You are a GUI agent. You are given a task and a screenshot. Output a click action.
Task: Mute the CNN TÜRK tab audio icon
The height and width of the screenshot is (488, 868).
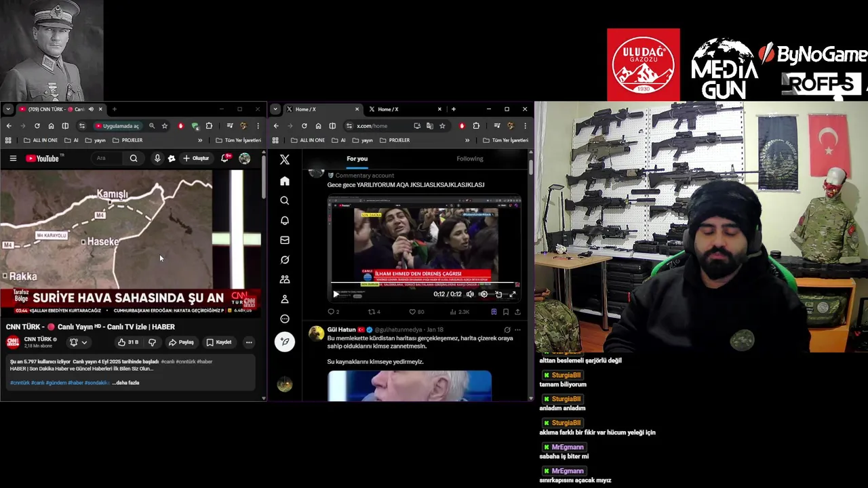click(x=91, y=109)
